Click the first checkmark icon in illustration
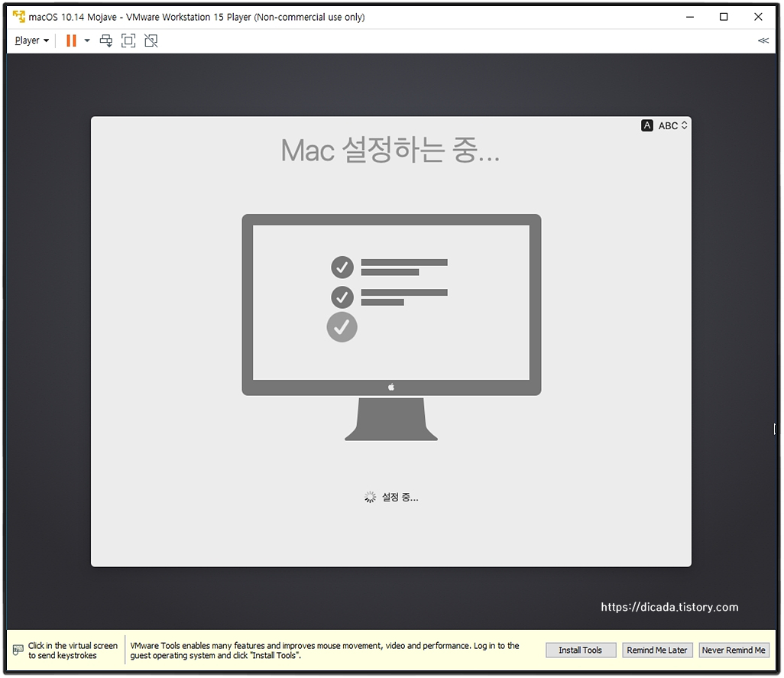 click(342, 268)
